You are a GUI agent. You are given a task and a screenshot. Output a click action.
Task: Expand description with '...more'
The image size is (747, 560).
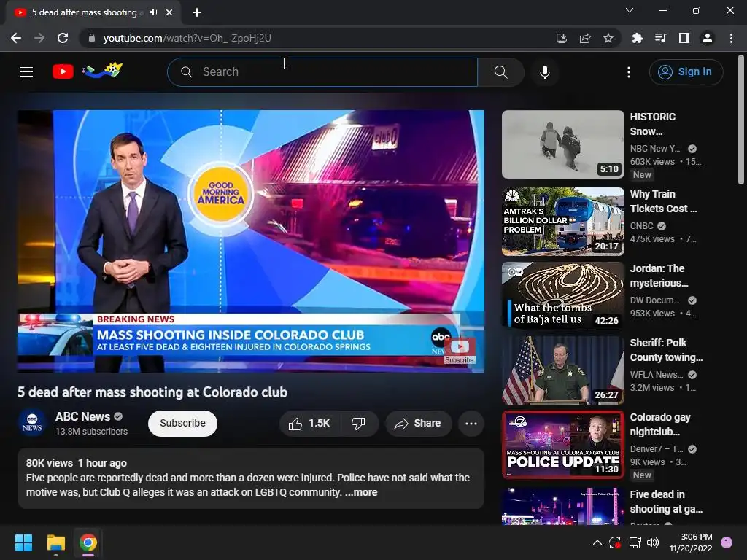[x=361, y=492]
